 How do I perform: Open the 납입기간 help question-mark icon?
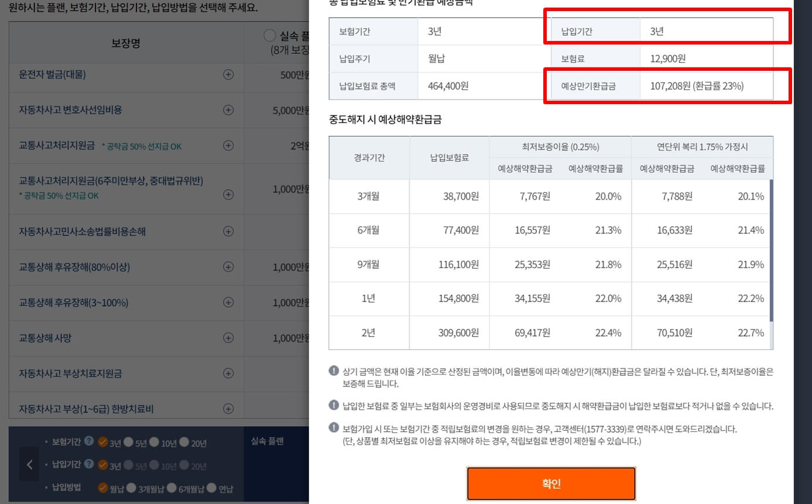(89, 464)
